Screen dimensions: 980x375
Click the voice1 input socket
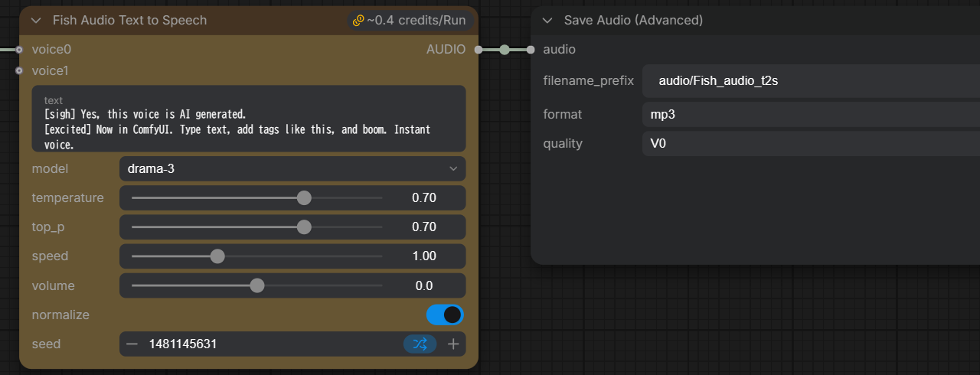[19, 71]
